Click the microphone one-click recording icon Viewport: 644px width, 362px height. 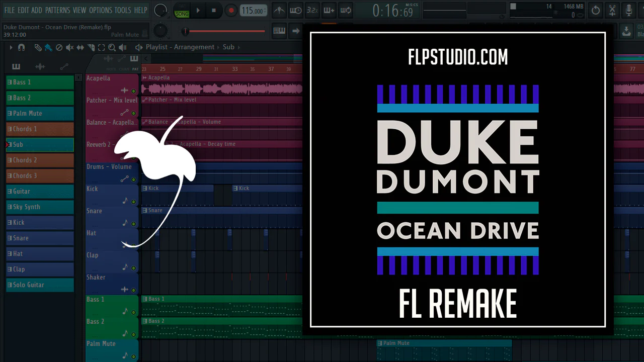629,10
